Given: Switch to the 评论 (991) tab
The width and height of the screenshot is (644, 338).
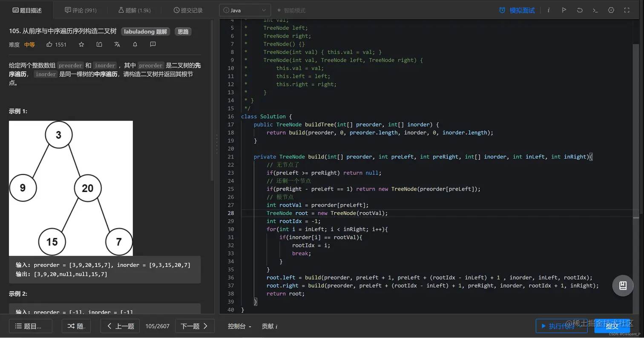Looking at the screenshot, I should point(80,10).
